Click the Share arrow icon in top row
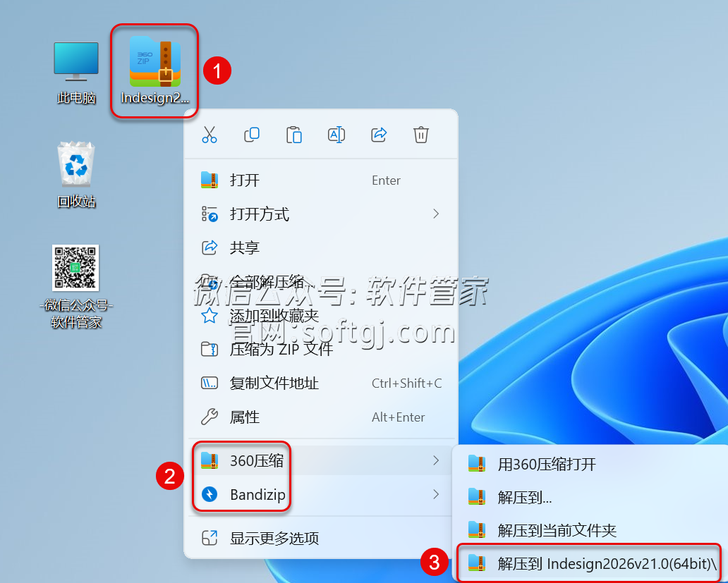 [x=379, y=135]
